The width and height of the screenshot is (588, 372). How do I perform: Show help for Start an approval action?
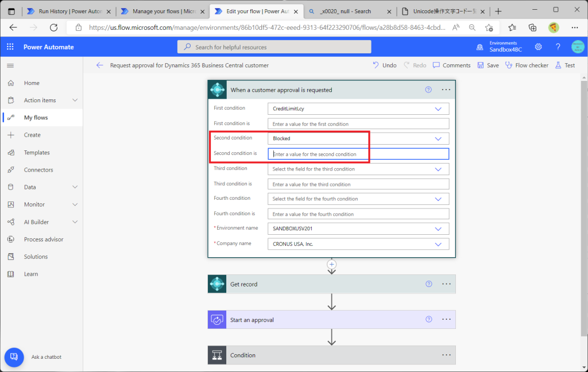point(428,319)
